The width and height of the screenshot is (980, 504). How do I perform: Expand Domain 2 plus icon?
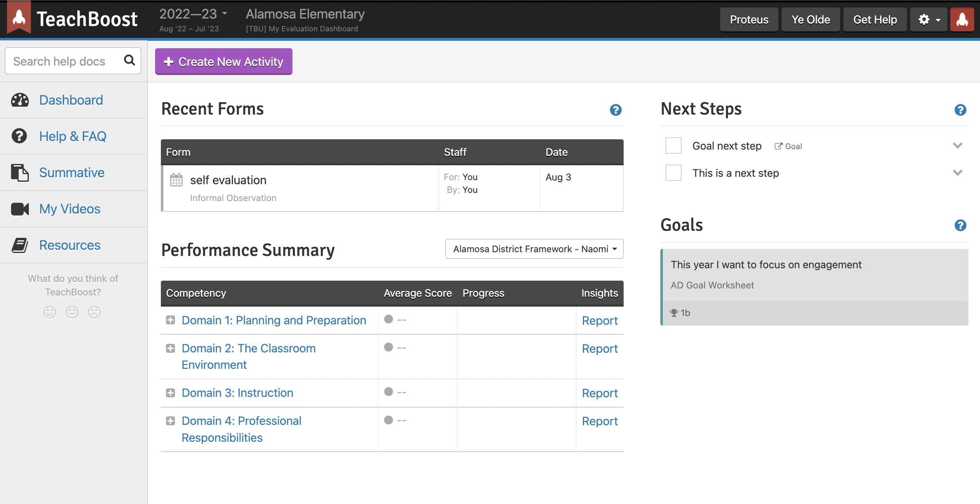[170, 348]
